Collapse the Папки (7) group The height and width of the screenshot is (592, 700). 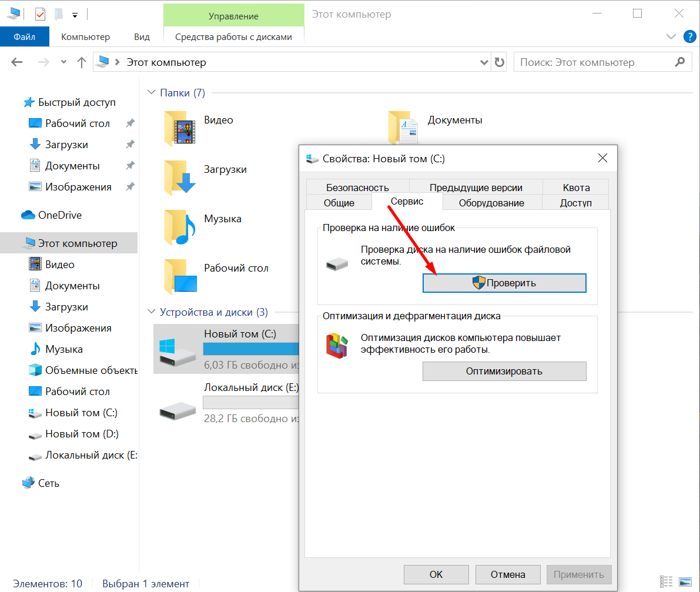[151, 92]
